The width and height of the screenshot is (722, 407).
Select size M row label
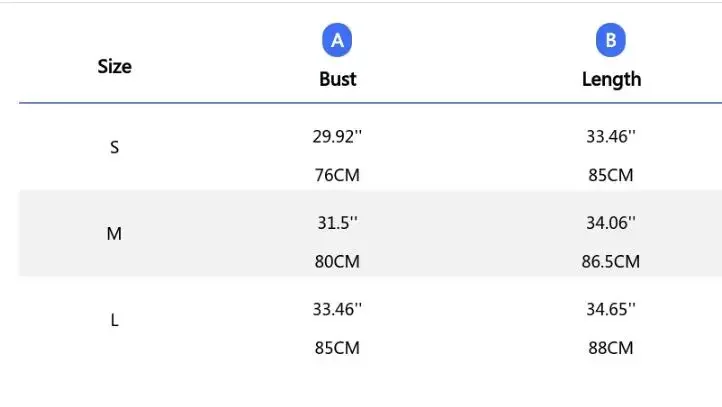pos(115,234)
